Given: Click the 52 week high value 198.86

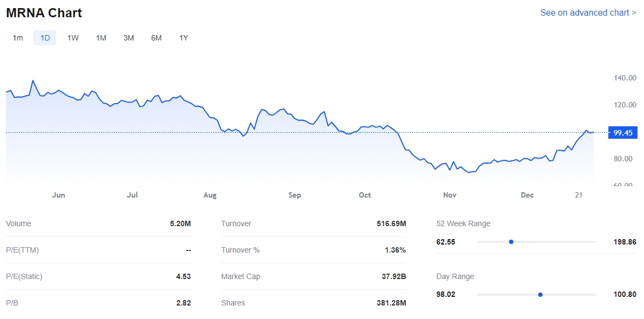Looking at the screenshot, I should 625,242.
